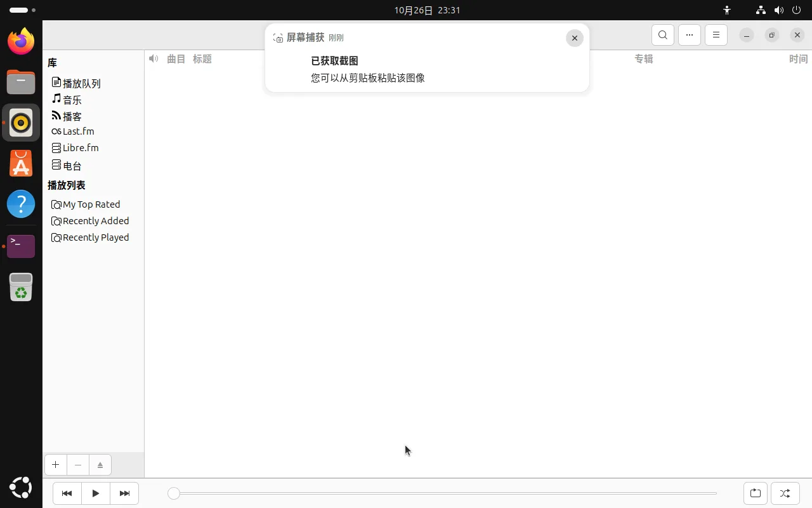
Task: Open the accessibility menu in top bar
Action: tap(727, 10)
